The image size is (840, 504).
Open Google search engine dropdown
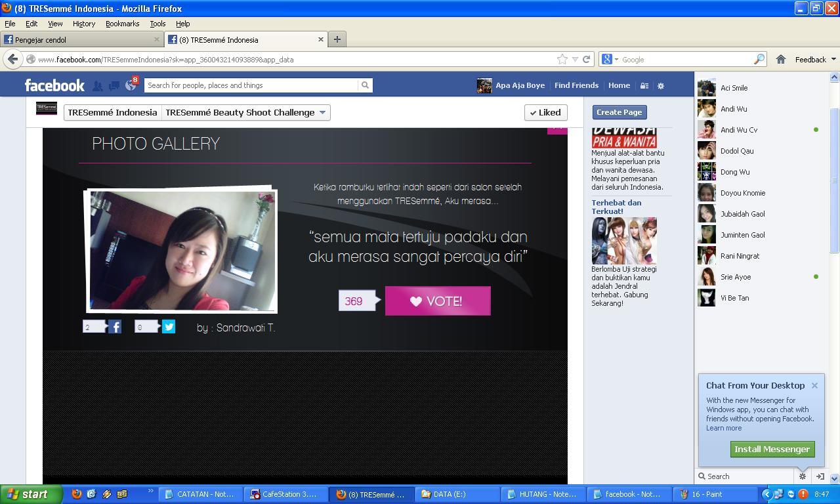(x=610, y=59)
